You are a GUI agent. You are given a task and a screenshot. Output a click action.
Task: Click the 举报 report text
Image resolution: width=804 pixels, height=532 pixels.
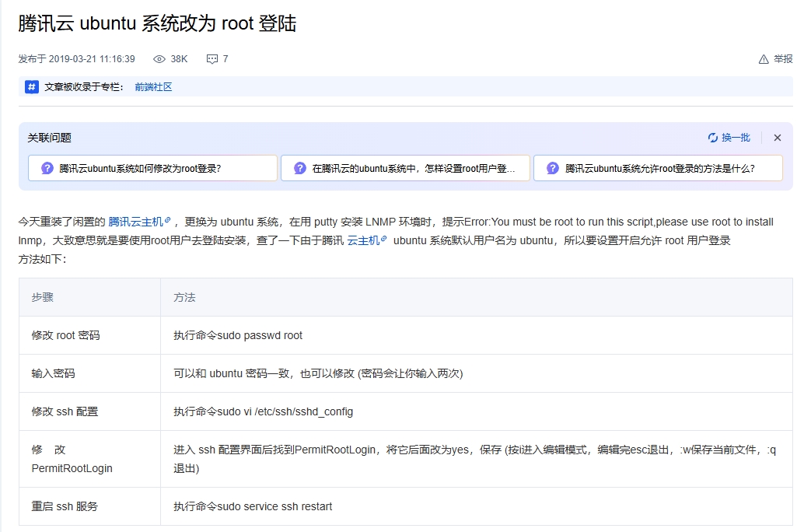783,59
